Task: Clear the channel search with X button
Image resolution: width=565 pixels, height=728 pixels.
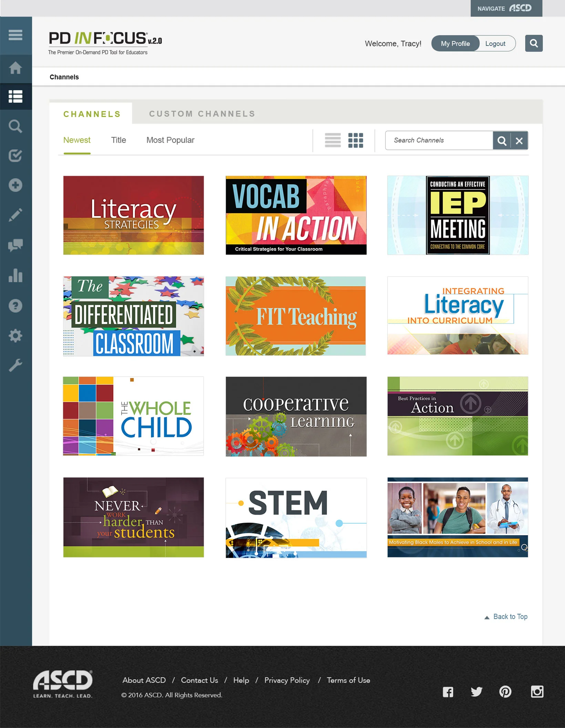Action: pos(519,141)
